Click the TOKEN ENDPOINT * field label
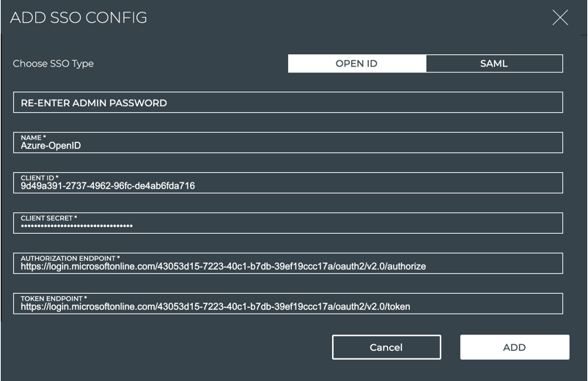 tap(54, 299)
